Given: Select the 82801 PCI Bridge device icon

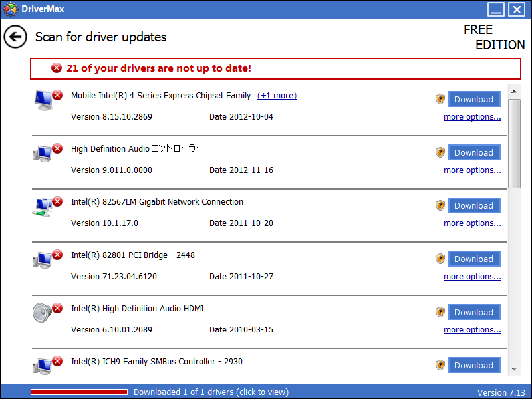Looking at the screenshot, I should tap(43, 260).
